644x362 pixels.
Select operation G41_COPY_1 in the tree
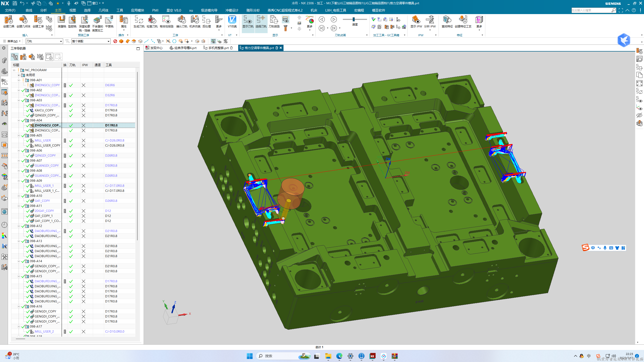pyautogui.click(x=44, y=216)
